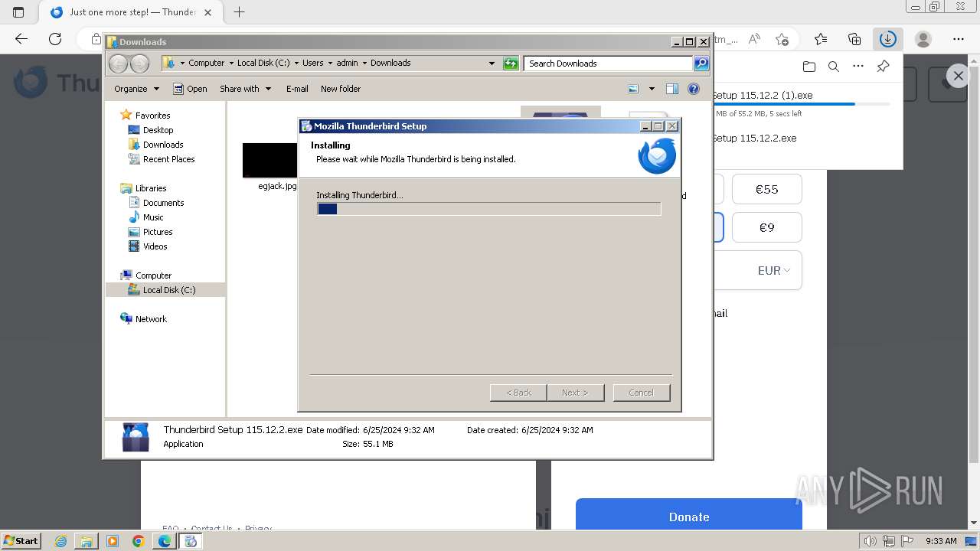
Task: Expand address bar history dropdown in Explorer
Action: click(x=492, y=64)
